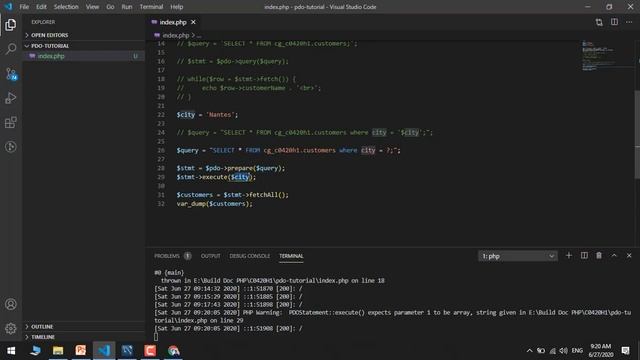
Task: Open the File menu
Action: pyautogui.click(x=24, y=7)
